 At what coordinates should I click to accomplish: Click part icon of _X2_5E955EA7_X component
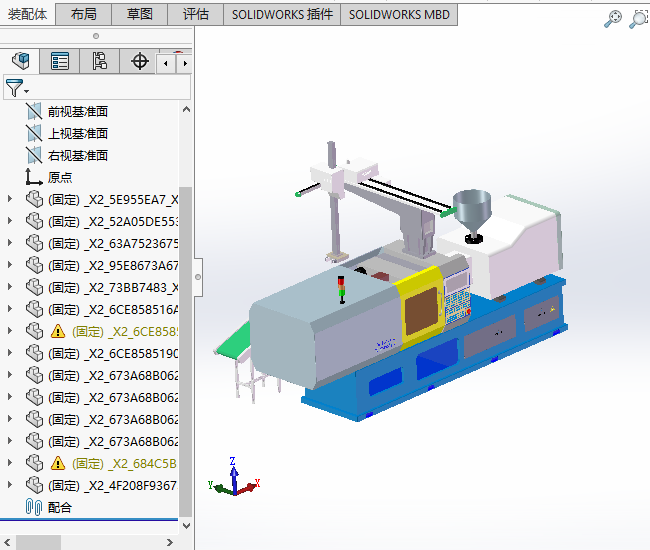point(34,199)
